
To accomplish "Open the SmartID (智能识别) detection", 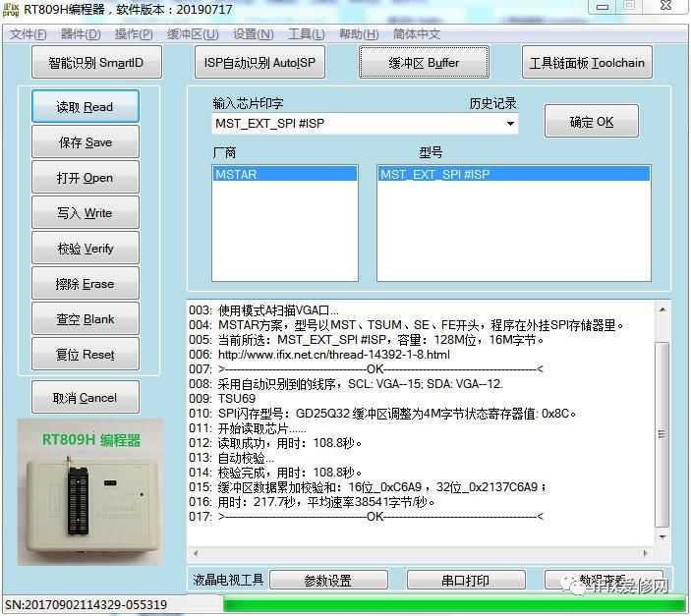I will (x=108, y=63).
